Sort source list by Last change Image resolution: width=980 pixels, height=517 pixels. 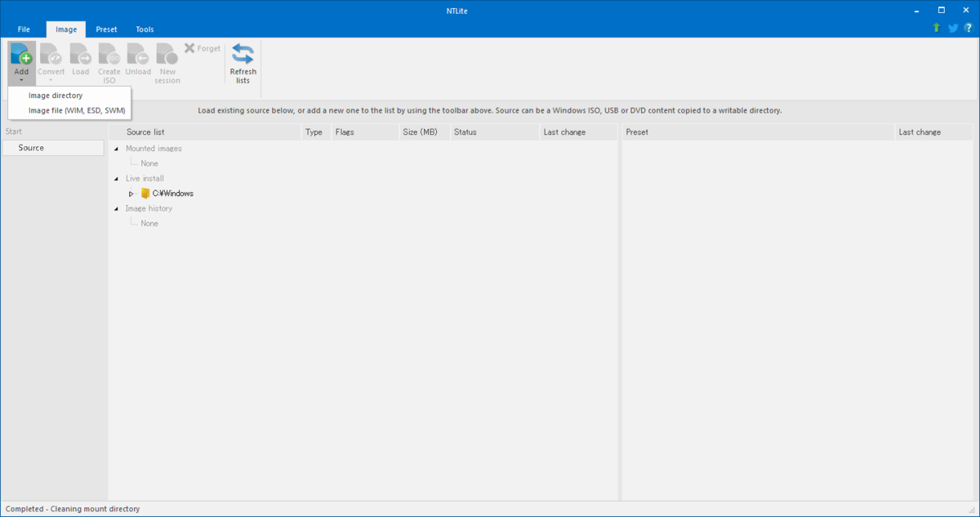tap(578, 131)
